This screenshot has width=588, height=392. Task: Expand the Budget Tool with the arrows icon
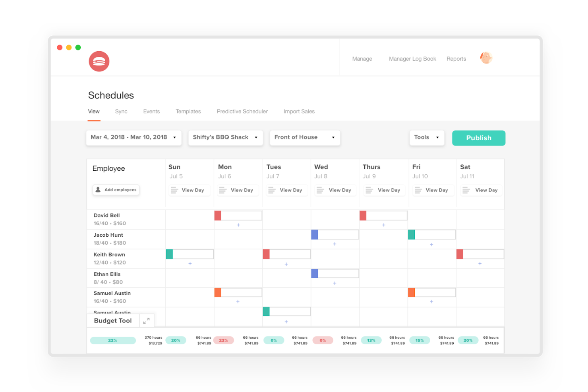(146, 321)
